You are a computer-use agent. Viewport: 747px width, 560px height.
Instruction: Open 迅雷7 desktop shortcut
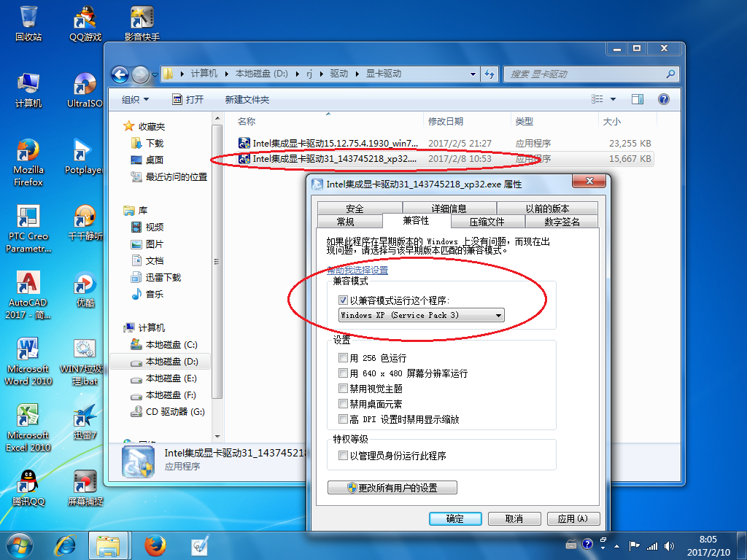pos(85,421)
